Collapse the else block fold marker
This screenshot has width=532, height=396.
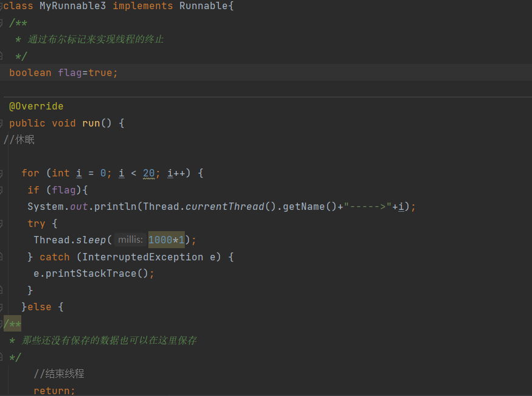[1, 307]
